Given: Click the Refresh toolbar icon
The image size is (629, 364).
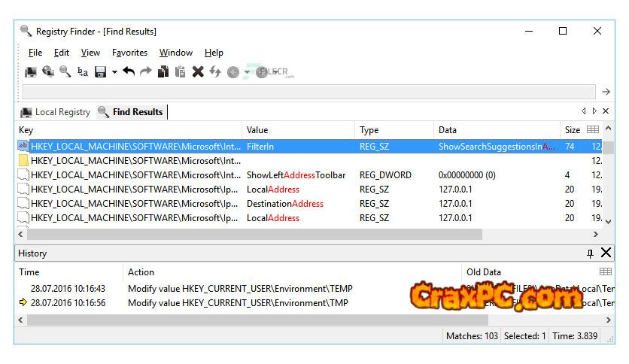Looking at the screenshot, I should point(215,72).
